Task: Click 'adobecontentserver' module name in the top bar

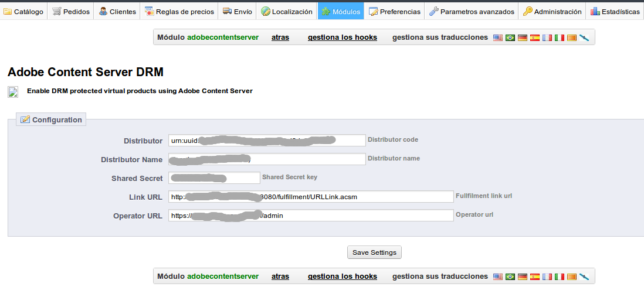Action: coord(223,37)
